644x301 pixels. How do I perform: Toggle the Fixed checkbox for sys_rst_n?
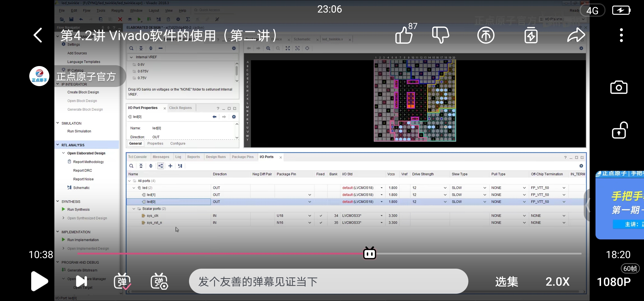(321, 223)
